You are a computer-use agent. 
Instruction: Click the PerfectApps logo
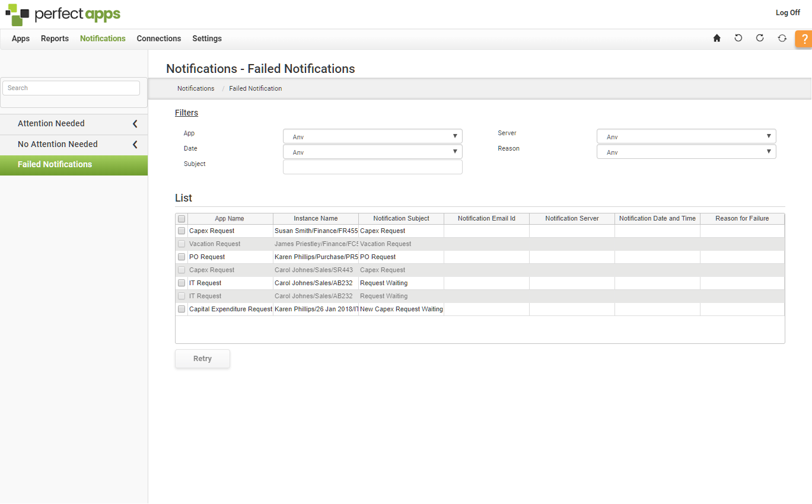[63, 14]
